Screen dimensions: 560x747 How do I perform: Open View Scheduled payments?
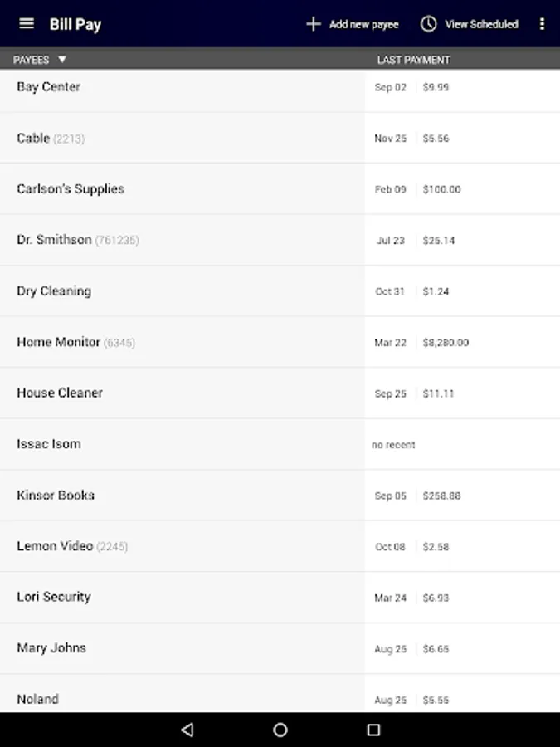pyautogui.click(x=481, y=24)
